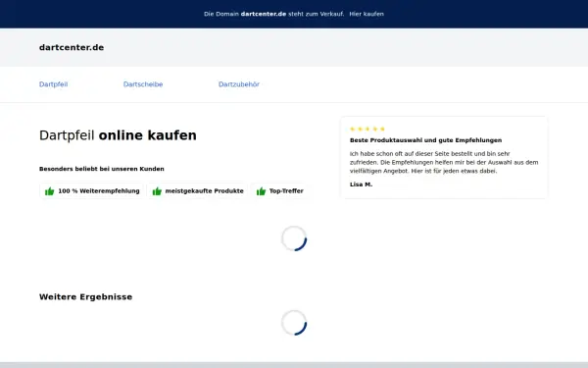
Task: Select the Dartzubehör category
Action: point(239,84)
